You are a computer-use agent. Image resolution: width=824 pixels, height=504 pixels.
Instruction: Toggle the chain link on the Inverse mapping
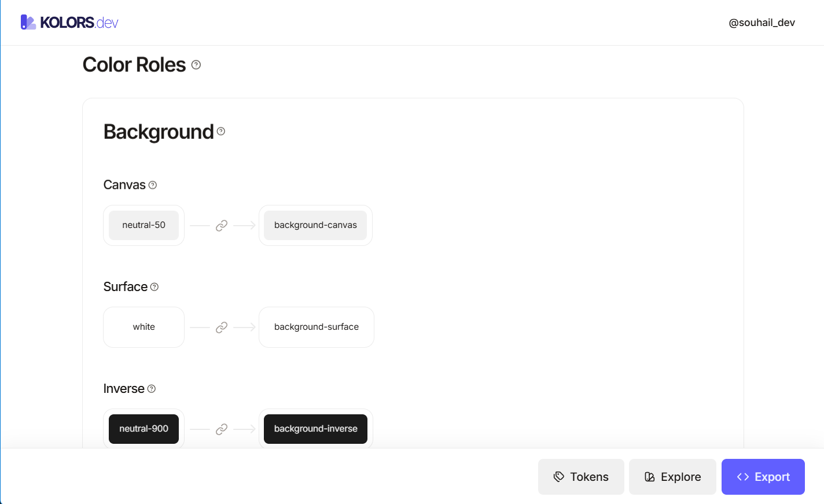click(222, 429)
